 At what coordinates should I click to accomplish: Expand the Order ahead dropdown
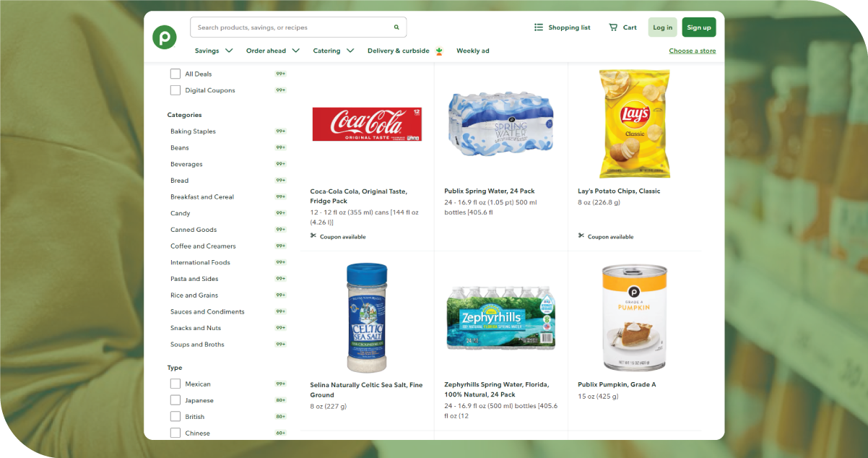[272, 51]
